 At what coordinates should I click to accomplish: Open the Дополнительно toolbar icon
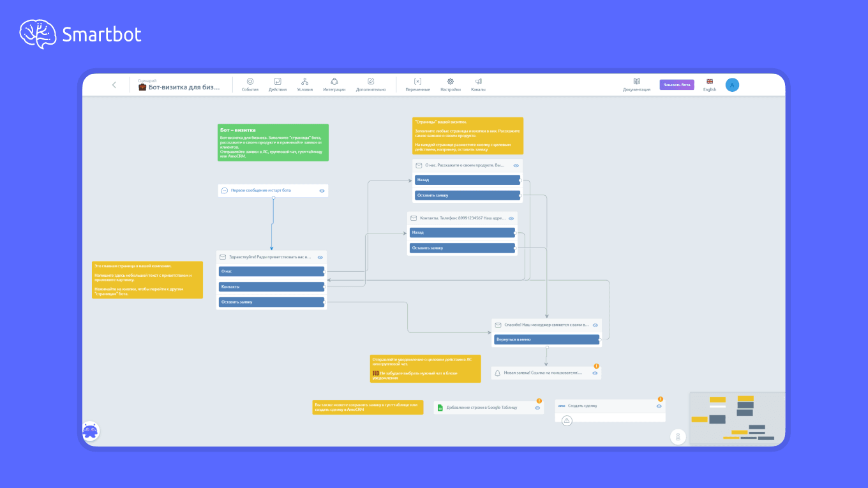(x=371, y=82)
